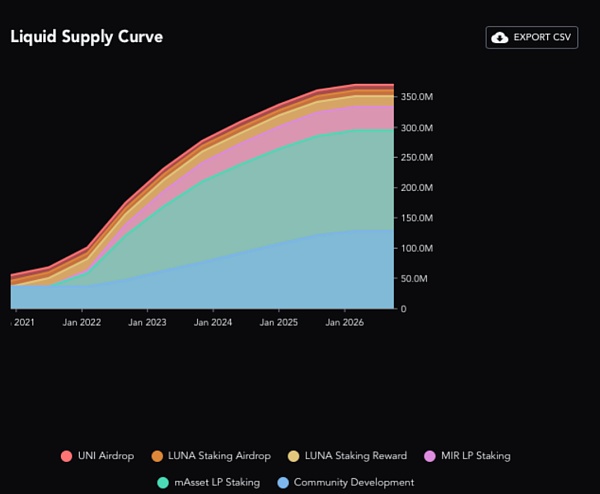This screenshot has width=600, height=494.
Task: Click the 350.0M y-axis label
Action: click(417, 97)
